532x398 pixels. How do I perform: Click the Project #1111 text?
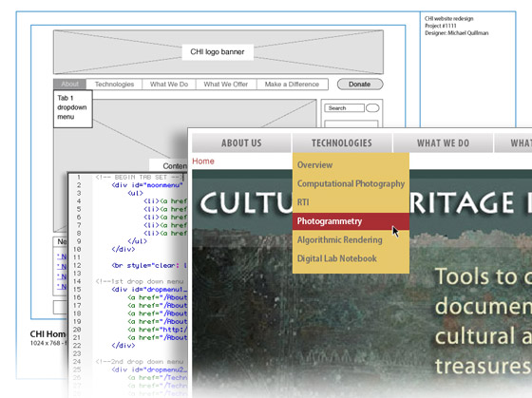click(441, 26)
